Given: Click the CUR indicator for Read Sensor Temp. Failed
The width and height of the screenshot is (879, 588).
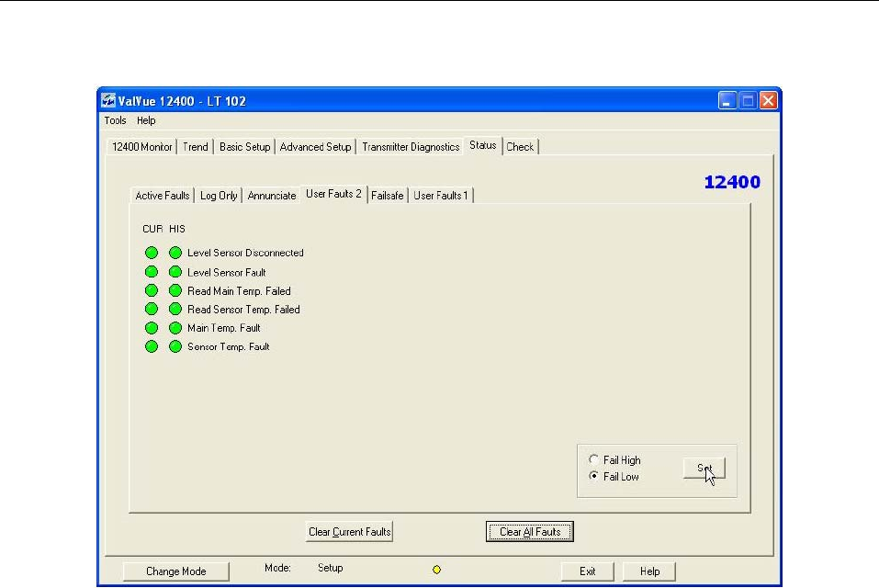Looking at the screenshot, I should pyautogui.click(x=152, y=309).
